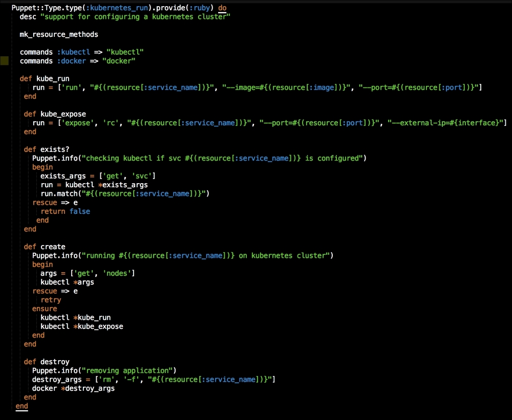
Task: Place cursor on mk_resource_methods
Action: (59, 35)
